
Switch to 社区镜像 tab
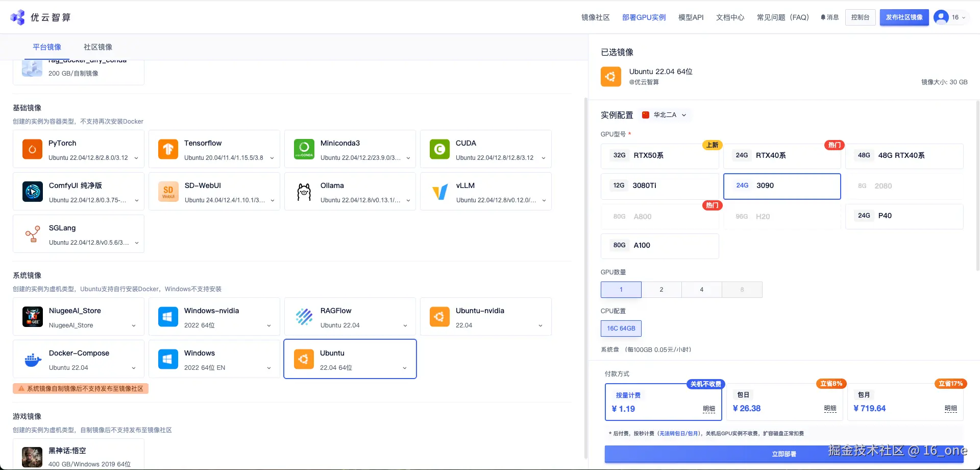pyautogui.click(x=98, y=47)
